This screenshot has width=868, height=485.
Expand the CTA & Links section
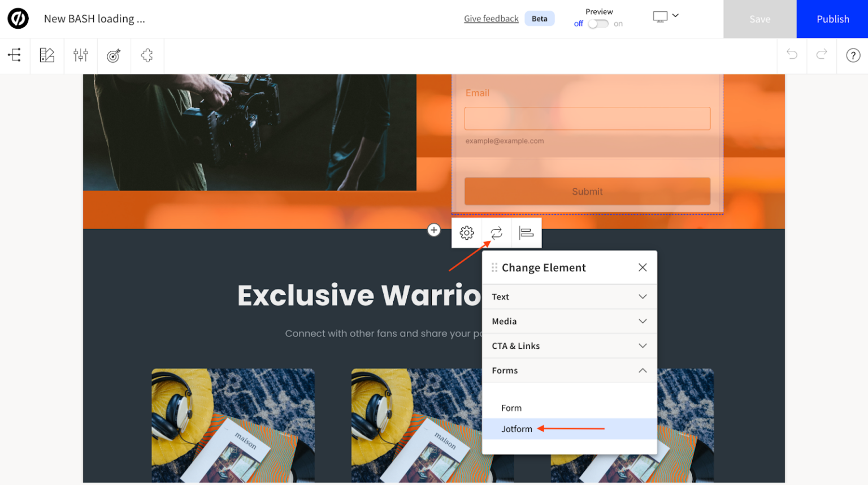pos(569,345)
